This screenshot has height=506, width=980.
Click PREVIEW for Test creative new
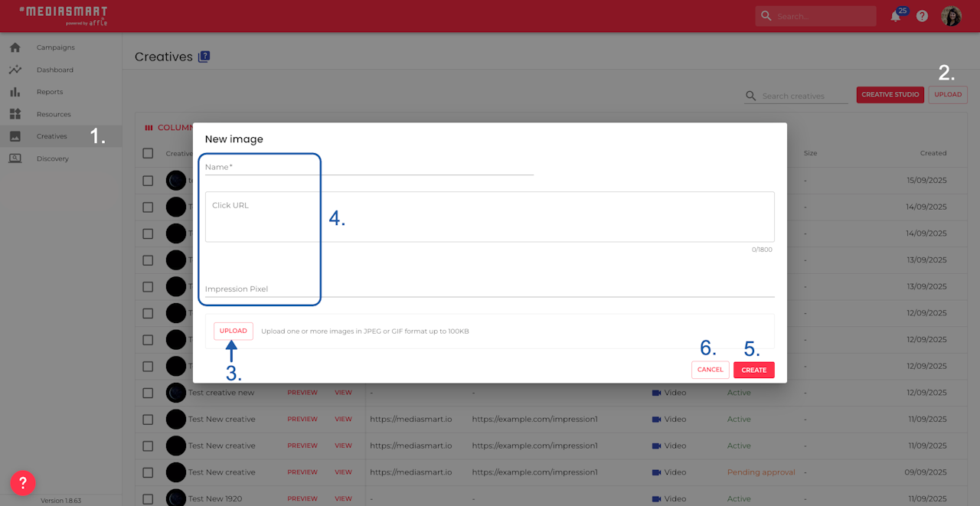[x=302, y=393]
